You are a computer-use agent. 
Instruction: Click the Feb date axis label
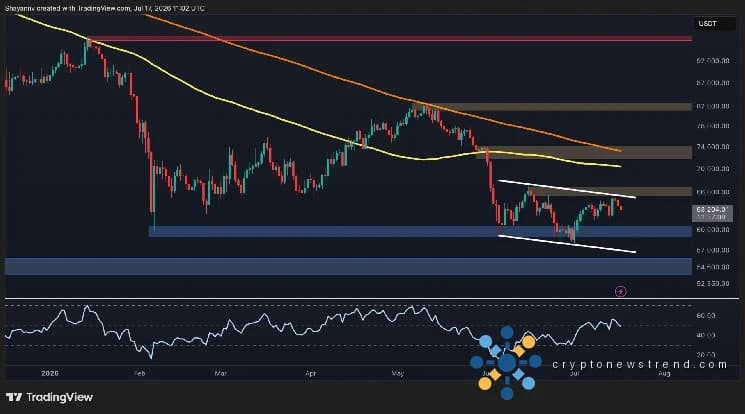[139, 374]
